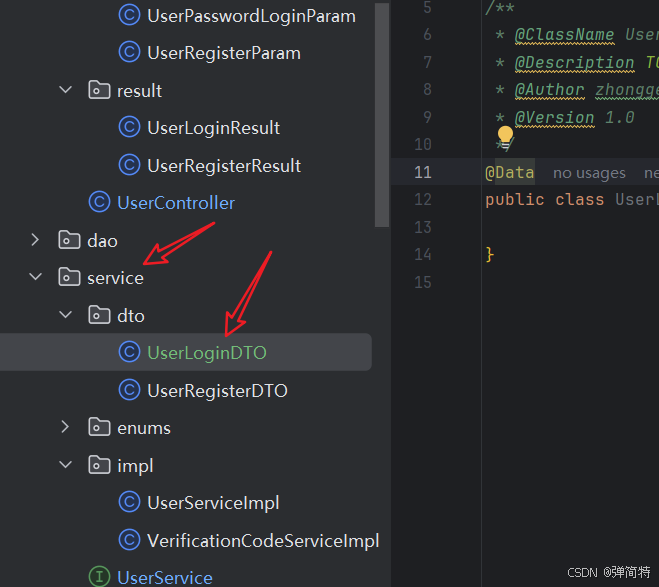Open VerificationCodeServiceImpl file name
The image size is (659, 587).
point(263,541)
